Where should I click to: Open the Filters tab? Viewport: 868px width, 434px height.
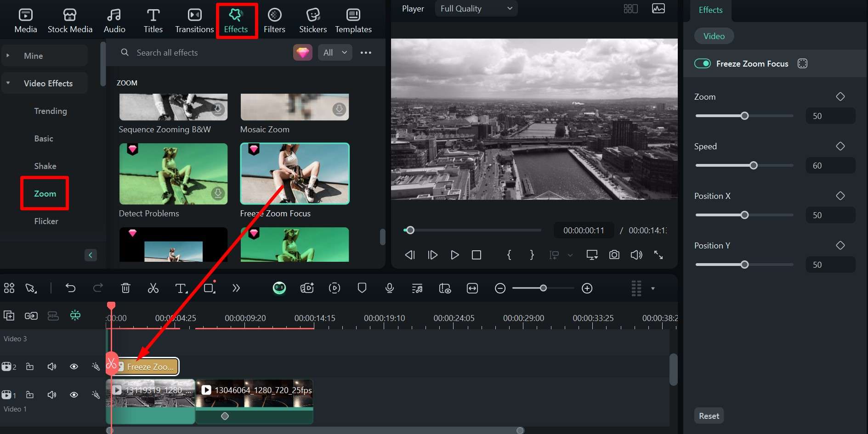tap(274, 21)
